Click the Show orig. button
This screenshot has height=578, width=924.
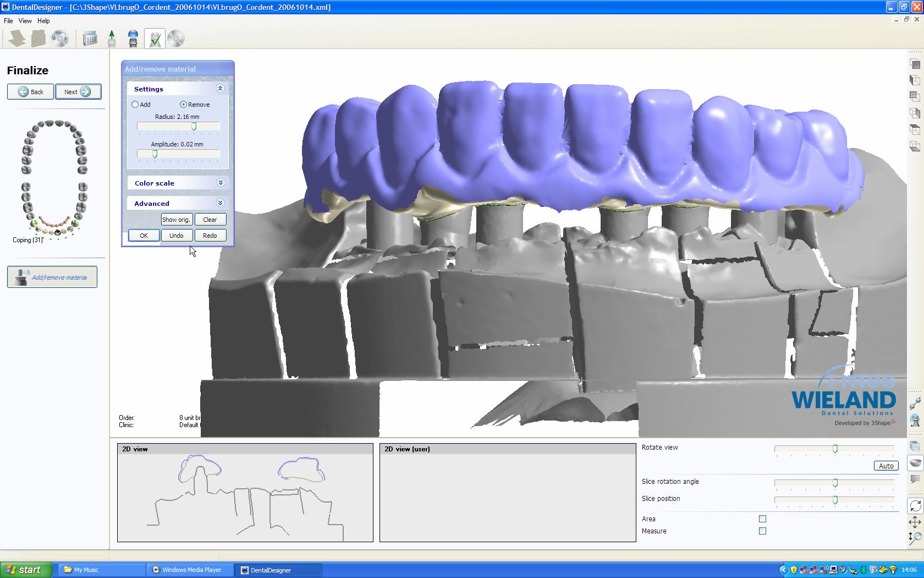pyautogui.click(x=176, y=220)
